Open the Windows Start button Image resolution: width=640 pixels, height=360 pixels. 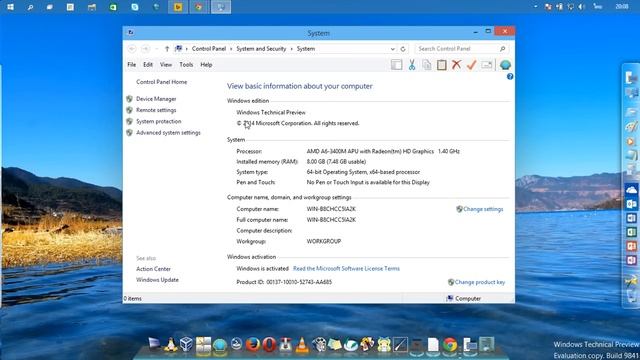click(11, 7)
